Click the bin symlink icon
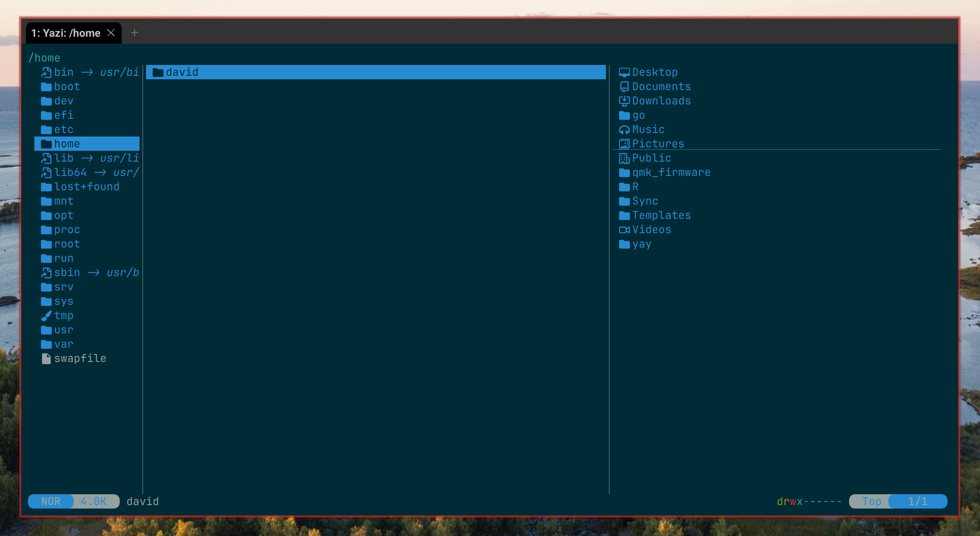The height and width of the screenshot is (536, 980). pos(46,72)
